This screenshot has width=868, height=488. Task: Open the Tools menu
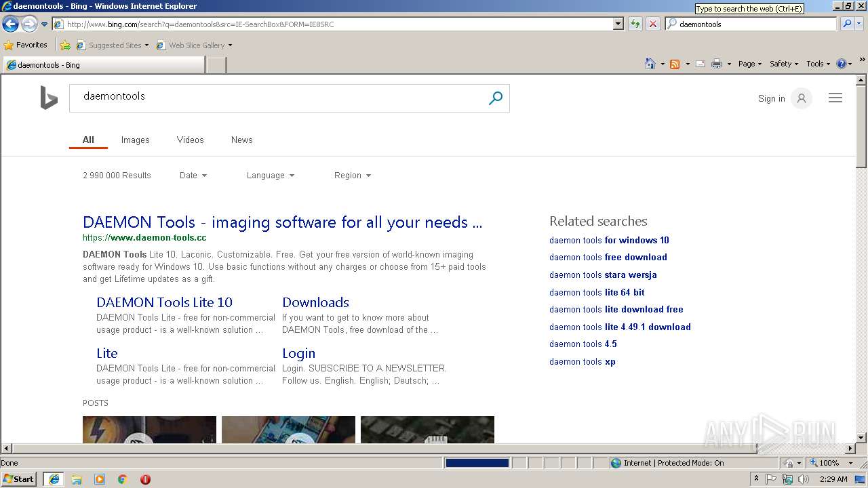pyautogui.click(x=818, y=64)
